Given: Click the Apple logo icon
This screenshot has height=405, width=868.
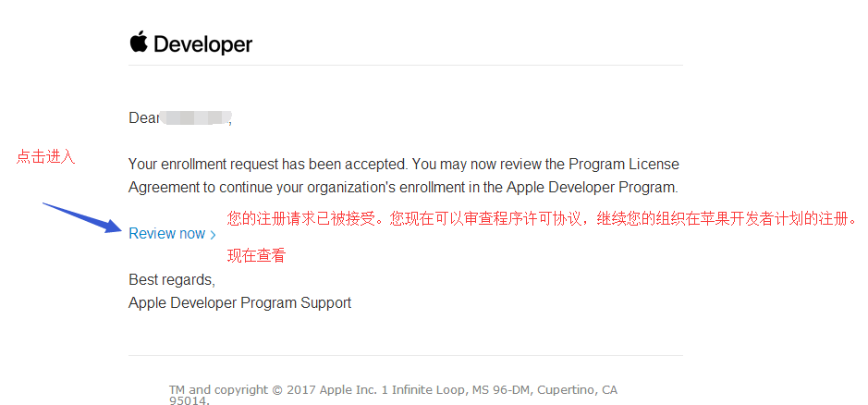Looking at the screenshot, I should click(x=139, y=43).
